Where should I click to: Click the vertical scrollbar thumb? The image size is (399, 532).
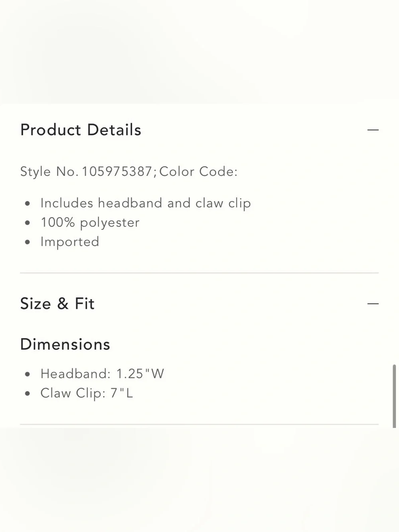(394, 396)
